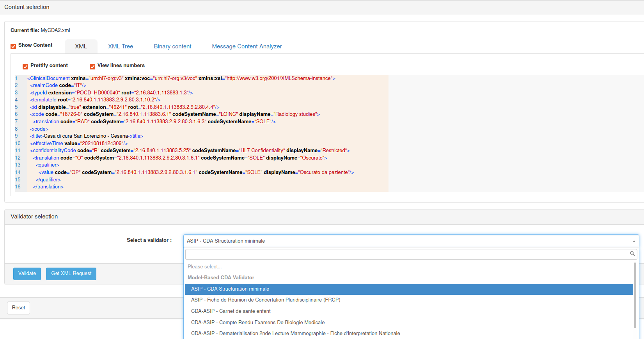The width and height of the screenshot is (644, 339).
Task: Select the Please select... placeholder option
Action: point(204,267)
